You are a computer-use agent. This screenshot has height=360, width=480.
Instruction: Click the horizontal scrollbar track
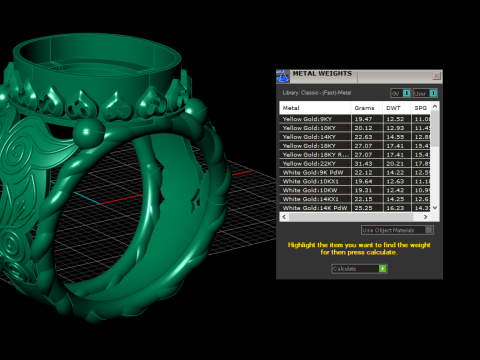click(x=355, y=217)
